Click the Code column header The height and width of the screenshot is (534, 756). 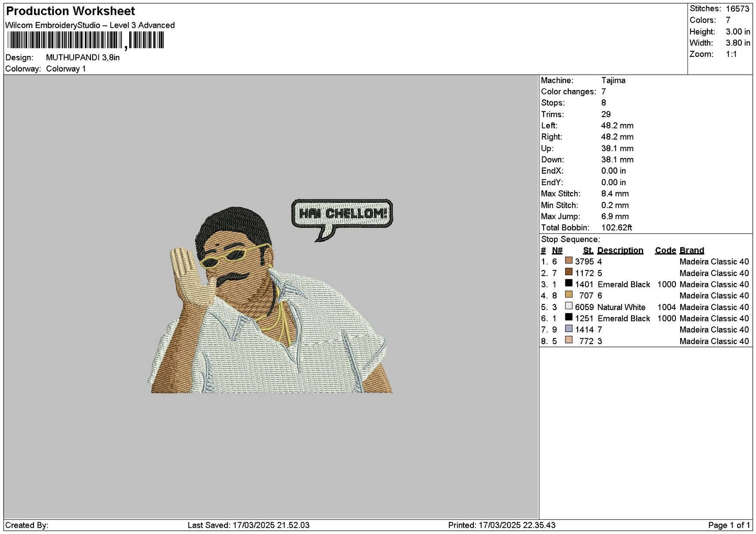665,251
